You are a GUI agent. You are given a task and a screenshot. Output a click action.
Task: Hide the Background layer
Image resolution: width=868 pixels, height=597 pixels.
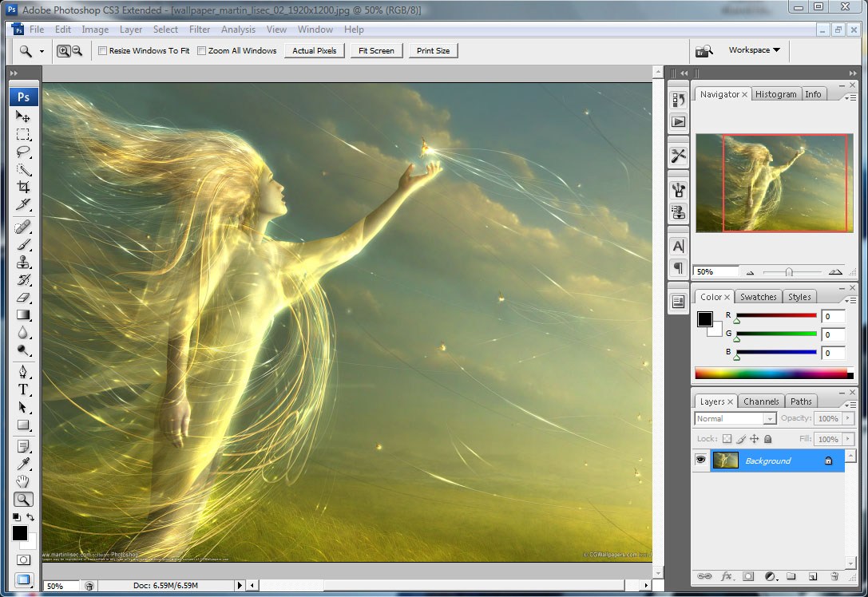pyautogui.click(x=700, y=460)
